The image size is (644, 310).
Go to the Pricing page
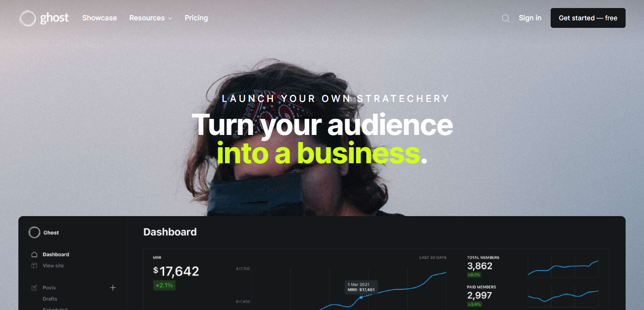(196, 18)
